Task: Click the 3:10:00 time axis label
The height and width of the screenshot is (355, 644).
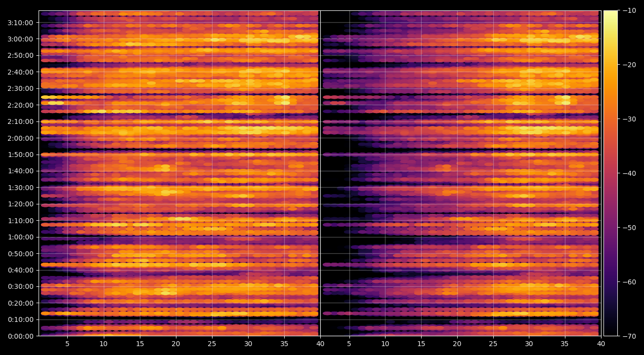Action: tap(20, 22)
